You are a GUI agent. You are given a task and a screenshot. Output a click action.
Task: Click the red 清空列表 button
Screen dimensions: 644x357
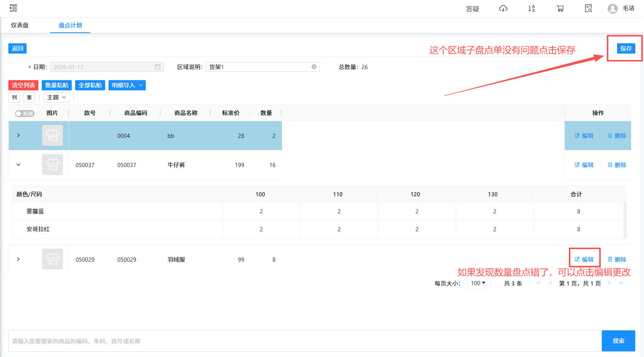(x=23, y=85)
